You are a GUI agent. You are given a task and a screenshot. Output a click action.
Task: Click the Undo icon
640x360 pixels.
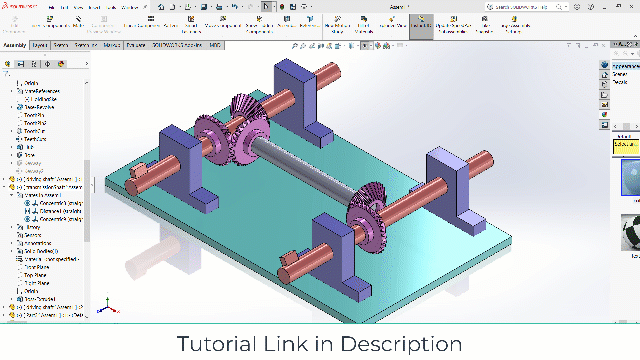pyautogui.click(x=235, y=7)
